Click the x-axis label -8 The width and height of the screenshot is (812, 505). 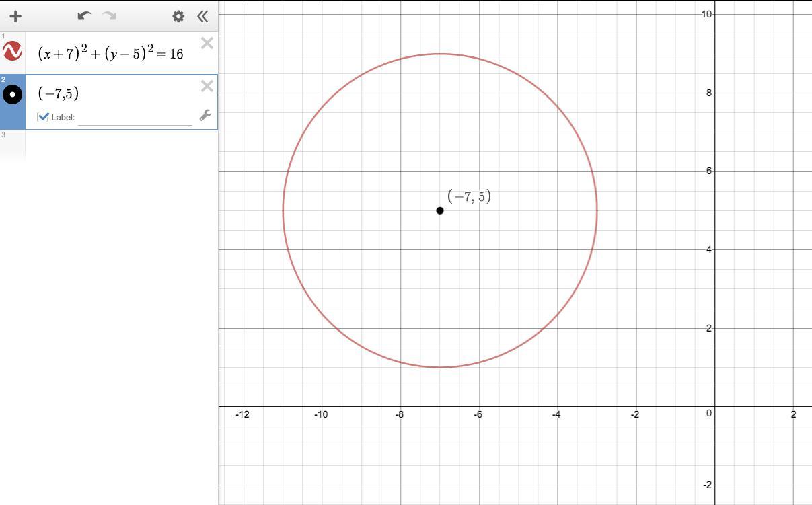point(400,414)
